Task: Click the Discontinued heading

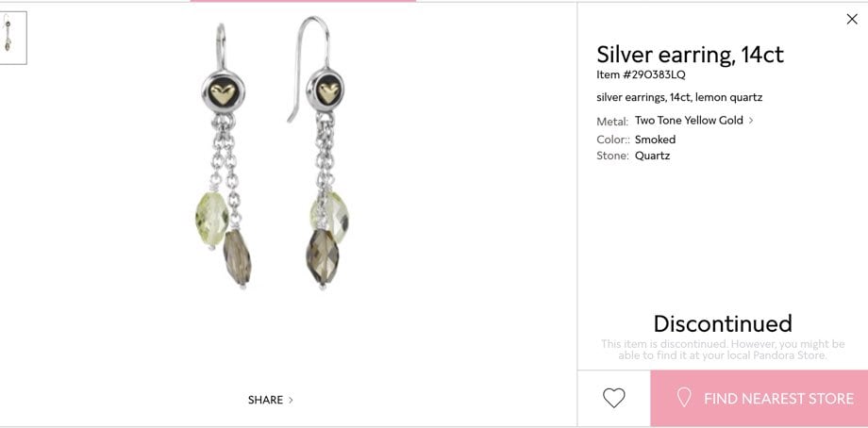Action: [x=723, y=323]
